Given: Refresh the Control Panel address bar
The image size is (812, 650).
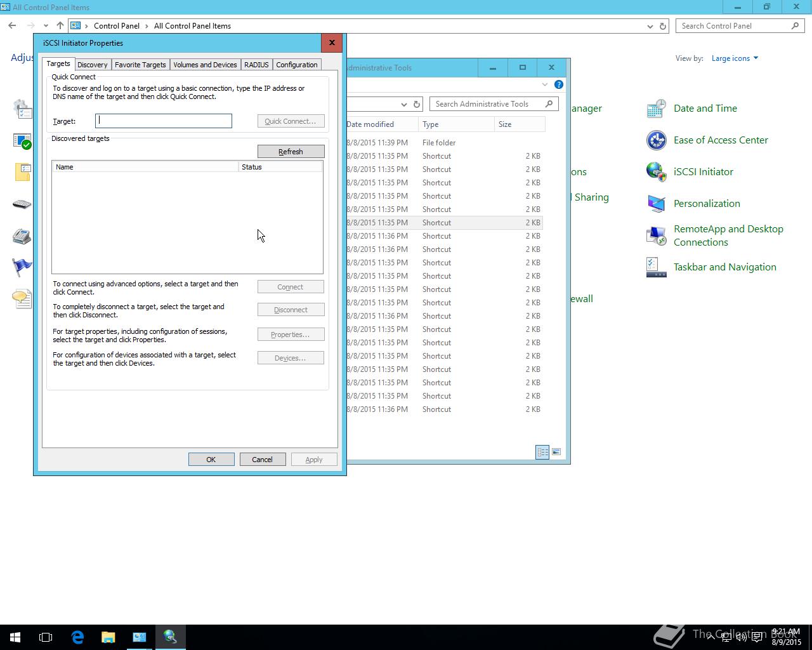Looking at the screenshot, I should click(x=663, y=26).
